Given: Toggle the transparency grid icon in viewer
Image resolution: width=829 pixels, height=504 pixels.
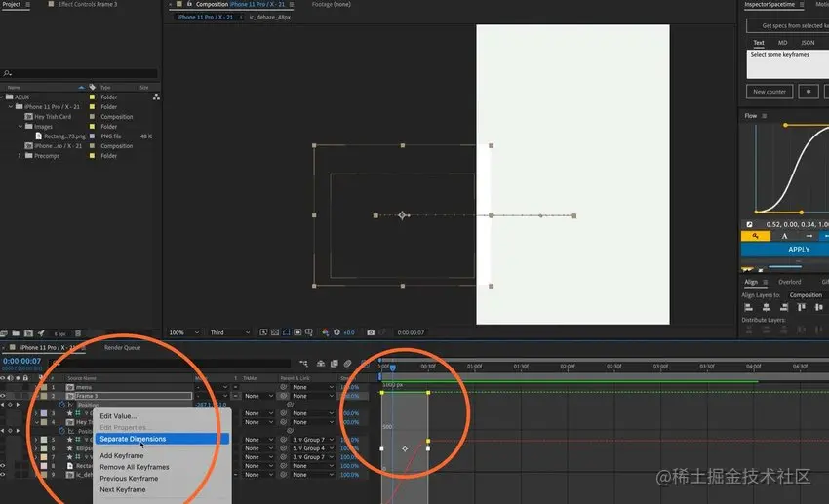Looking at the screenshot, I should pos(275,332).
